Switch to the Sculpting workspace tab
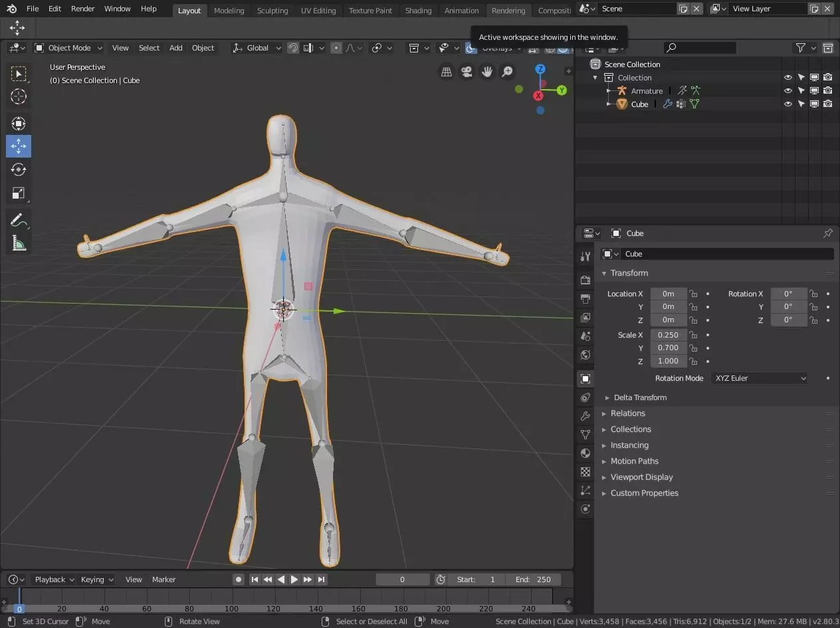Screen dimensions: 840x628 pyautogui.click(x=272, y=11)
